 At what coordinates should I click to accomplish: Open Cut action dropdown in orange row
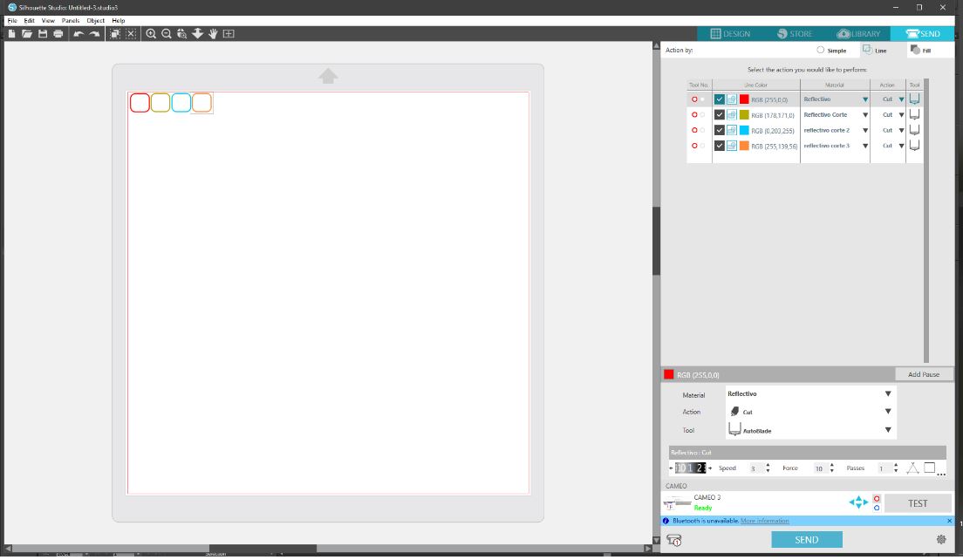(x=901, y=147)
